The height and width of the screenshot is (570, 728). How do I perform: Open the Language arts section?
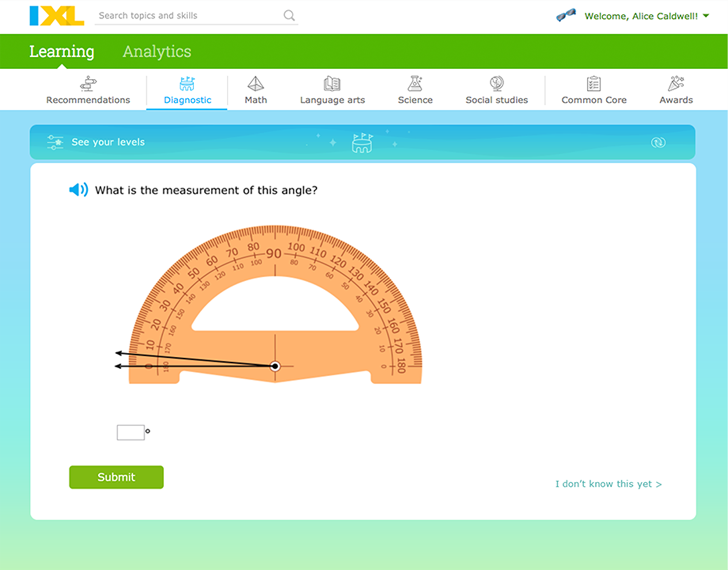pos(332,84)
